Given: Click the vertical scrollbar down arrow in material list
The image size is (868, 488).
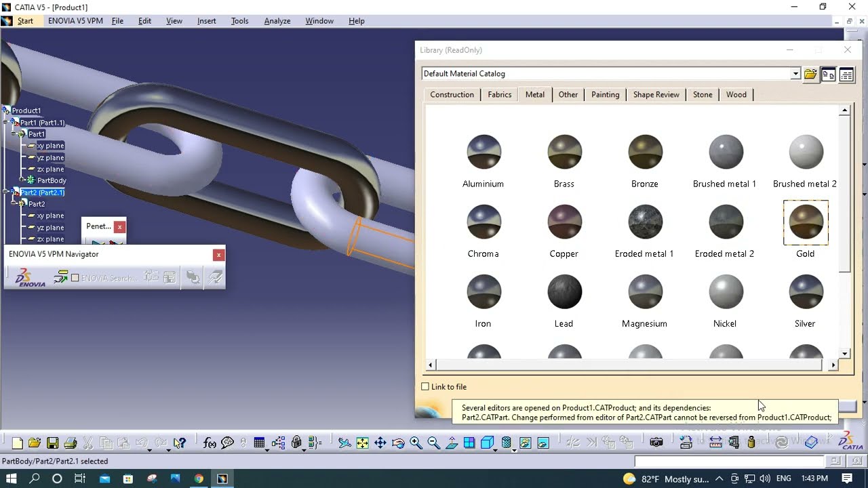Looking at the screenshot, I should click(x=845, y=353).
